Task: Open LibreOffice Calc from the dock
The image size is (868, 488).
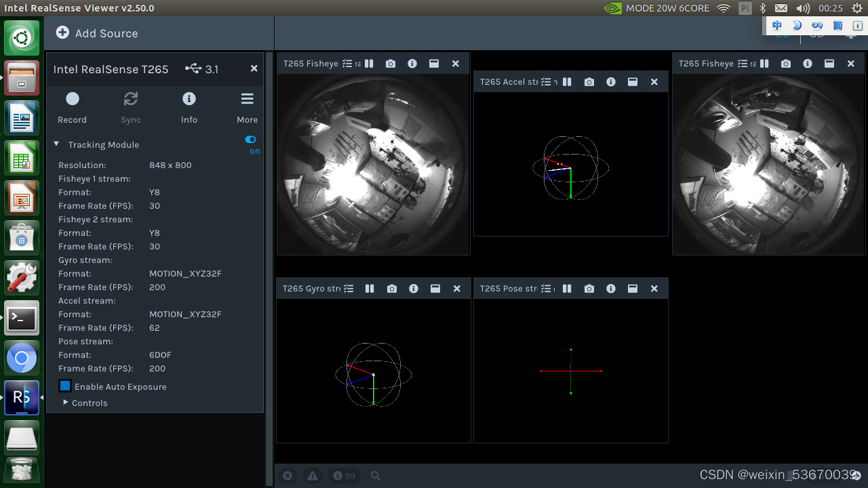Action: coord(22,158)
